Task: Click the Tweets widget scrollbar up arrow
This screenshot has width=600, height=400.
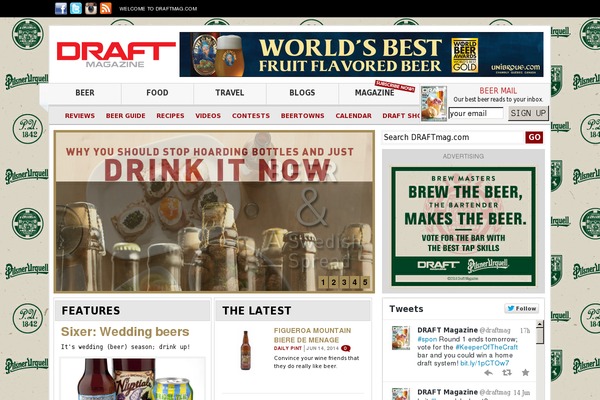Action: pos(540,324)
